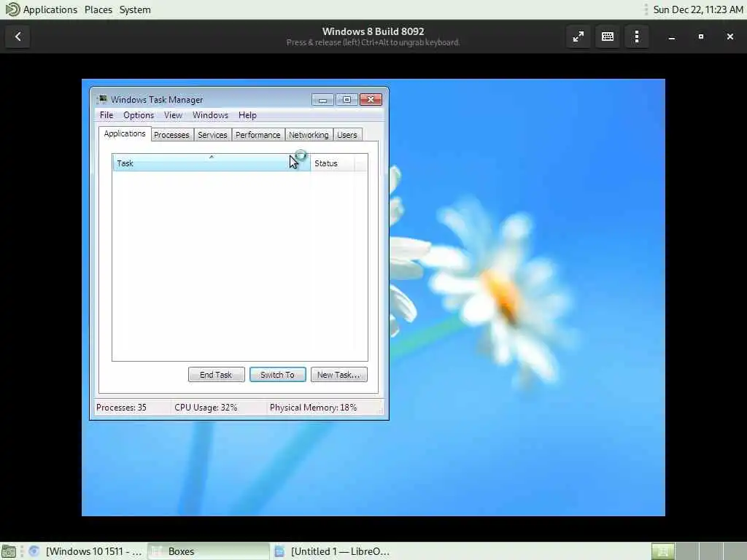Open the Places menu in top panel

click(x=98, y=9)
